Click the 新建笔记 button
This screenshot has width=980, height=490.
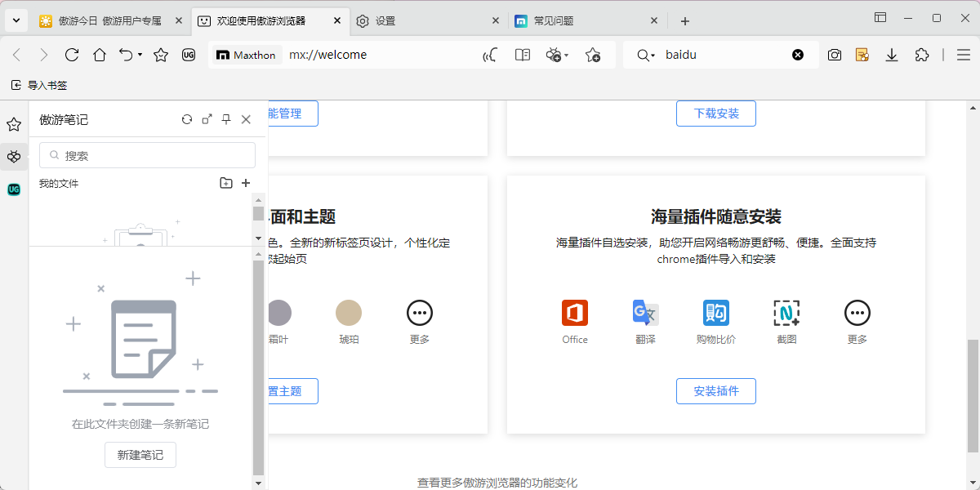140,455
